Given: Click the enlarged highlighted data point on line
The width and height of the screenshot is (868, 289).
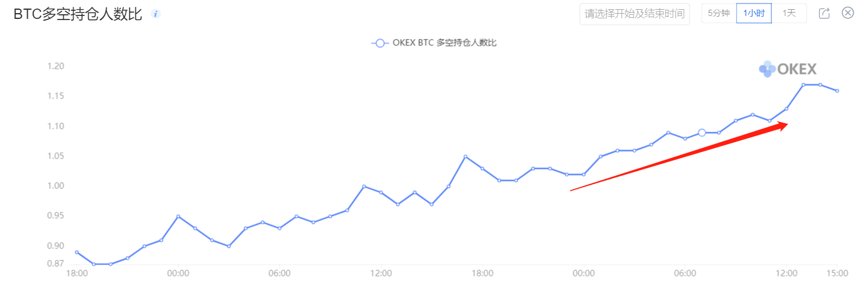Looking at the screenshot, I should (x=702, y=133).
